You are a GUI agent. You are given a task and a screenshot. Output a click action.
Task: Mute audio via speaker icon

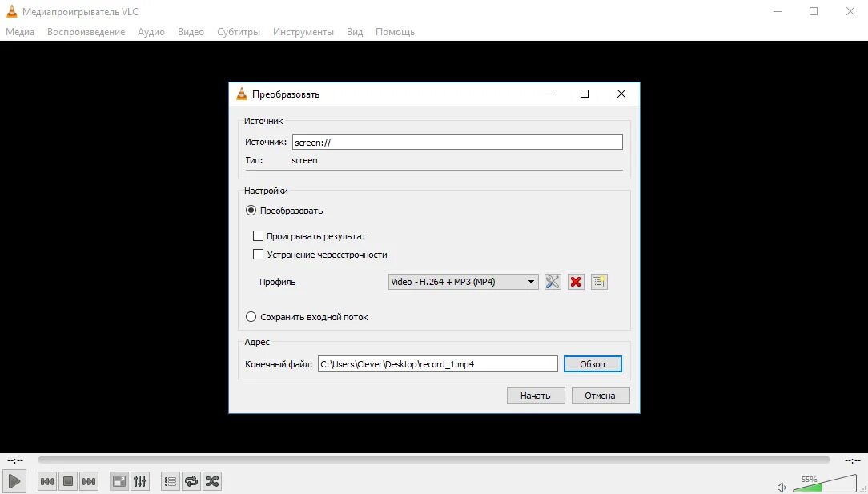(x=781, y=488)
